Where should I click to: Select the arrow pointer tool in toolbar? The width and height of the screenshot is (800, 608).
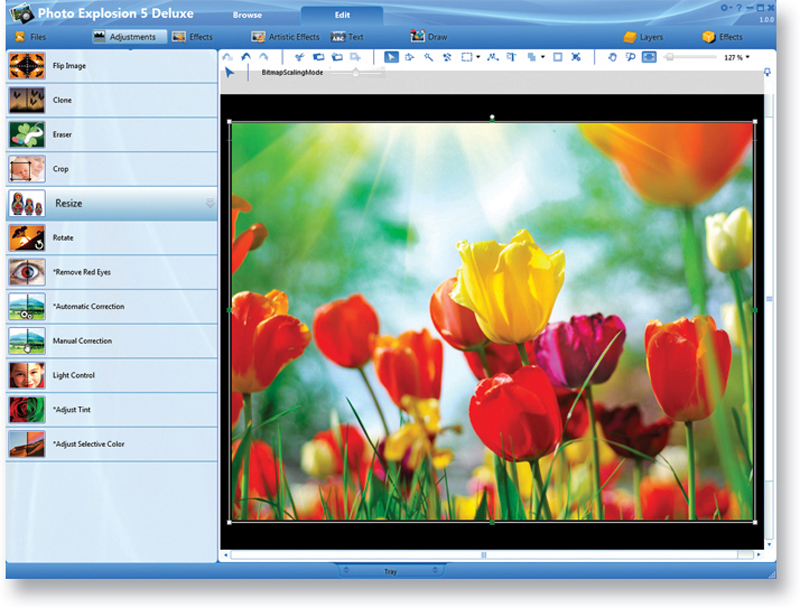(x=391, y=57)
